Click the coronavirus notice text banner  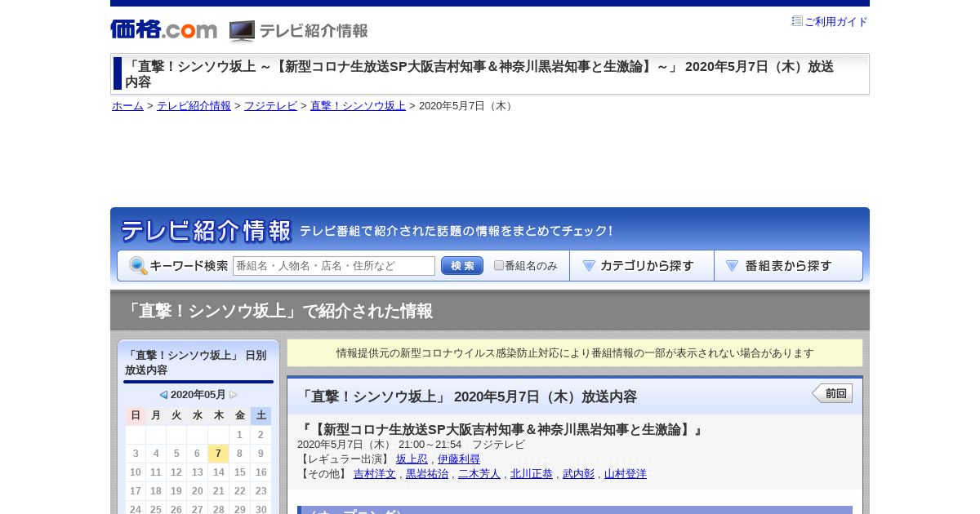tap(575, 353)
